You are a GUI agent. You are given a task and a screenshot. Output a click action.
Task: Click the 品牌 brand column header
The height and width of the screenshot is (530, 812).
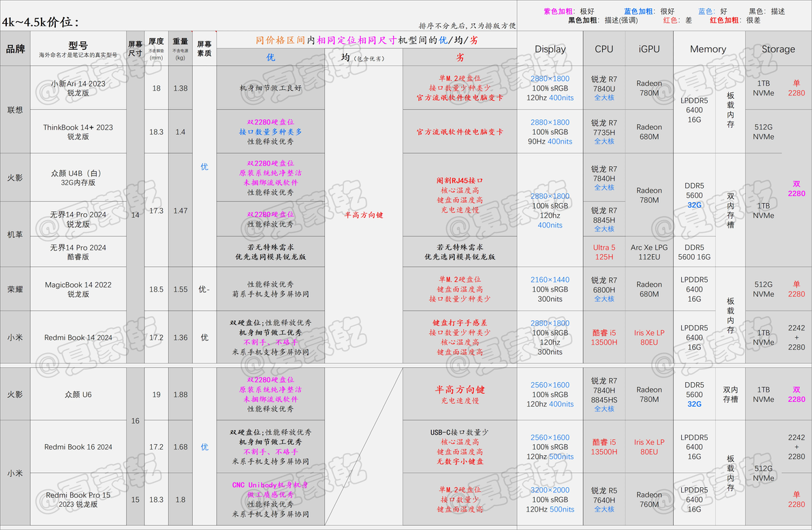[x=16, y=48]
